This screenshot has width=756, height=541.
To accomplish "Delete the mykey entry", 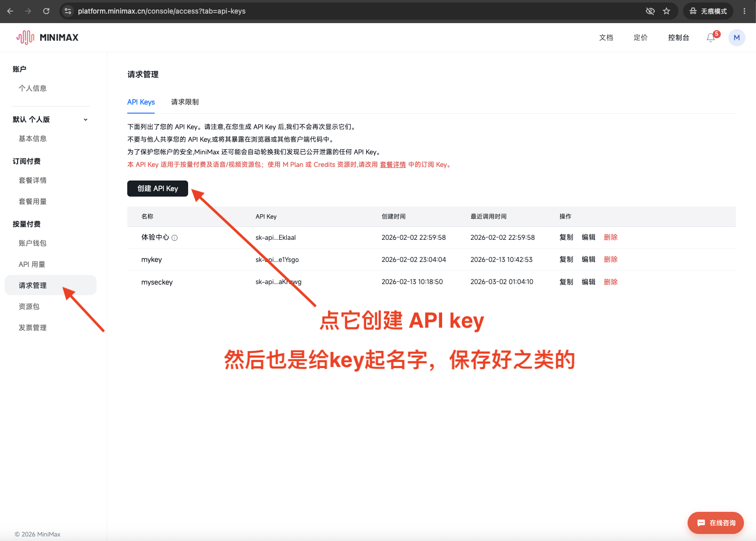I will 611,259.
